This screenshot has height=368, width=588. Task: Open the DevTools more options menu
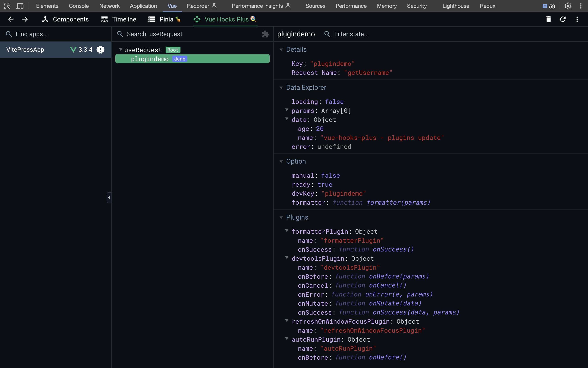(581, 6)
